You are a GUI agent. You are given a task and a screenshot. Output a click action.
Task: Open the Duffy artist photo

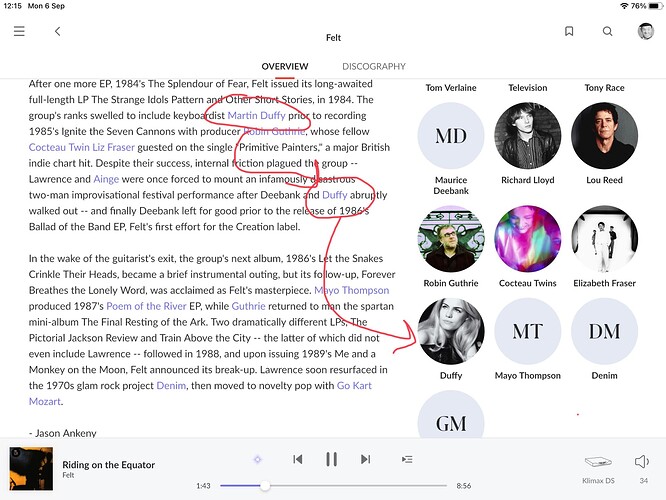tap(451, 331)
